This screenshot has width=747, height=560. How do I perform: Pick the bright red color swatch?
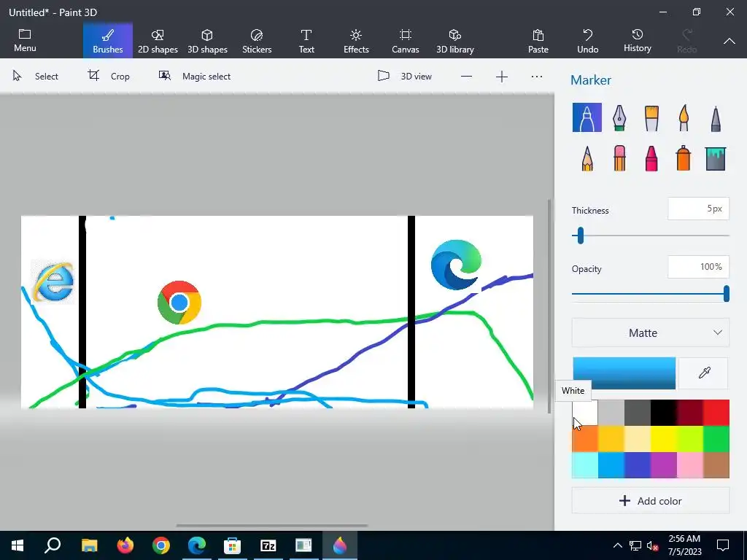(x=716, y=413)
